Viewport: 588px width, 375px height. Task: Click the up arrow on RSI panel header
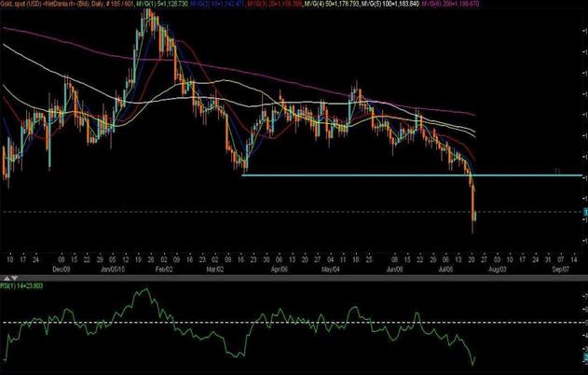click(x=5, y=279)
